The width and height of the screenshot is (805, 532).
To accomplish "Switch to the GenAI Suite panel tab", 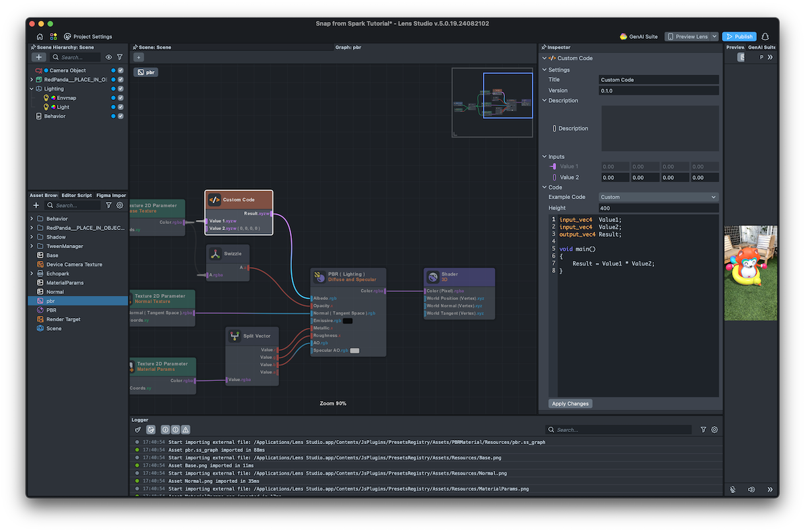I will point(761,48).
